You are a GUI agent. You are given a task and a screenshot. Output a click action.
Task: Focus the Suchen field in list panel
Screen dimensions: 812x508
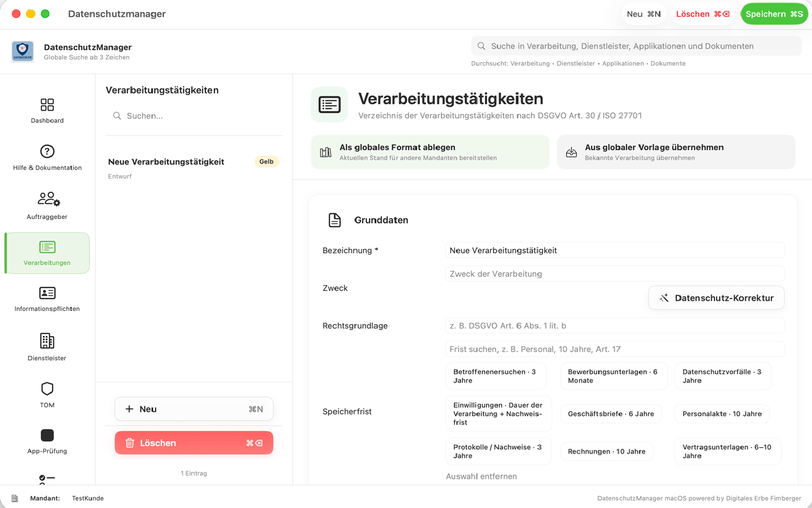pyautogui.click(x=194, y=116)
